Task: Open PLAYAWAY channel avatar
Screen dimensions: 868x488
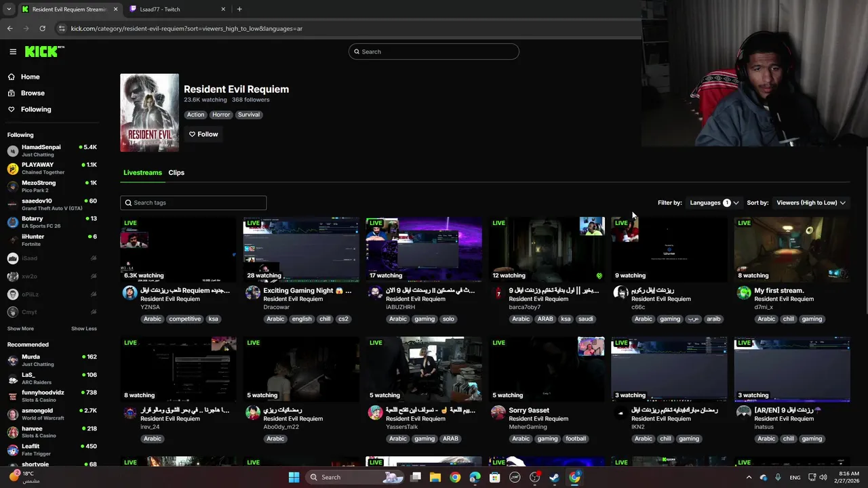Action: point(13,169)
